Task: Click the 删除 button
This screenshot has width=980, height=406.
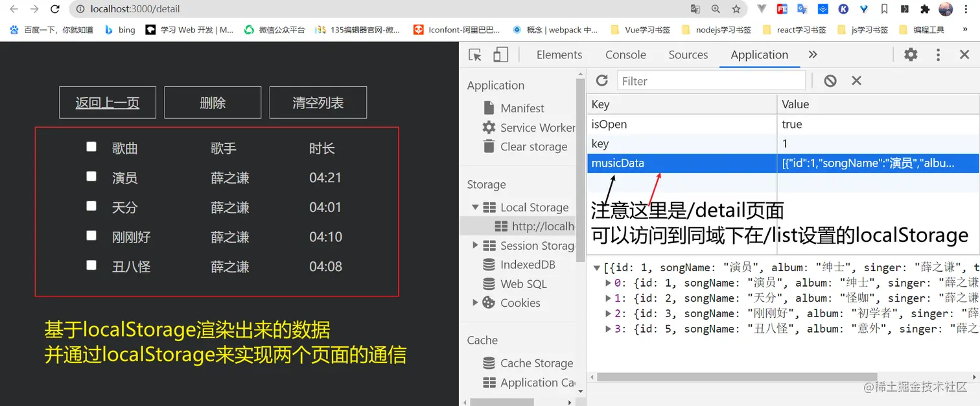Action: 213,102
